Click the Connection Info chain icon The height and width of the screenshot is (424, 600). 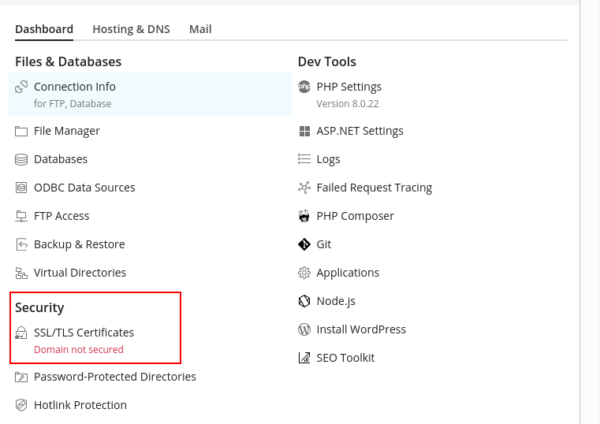point(22,88)
